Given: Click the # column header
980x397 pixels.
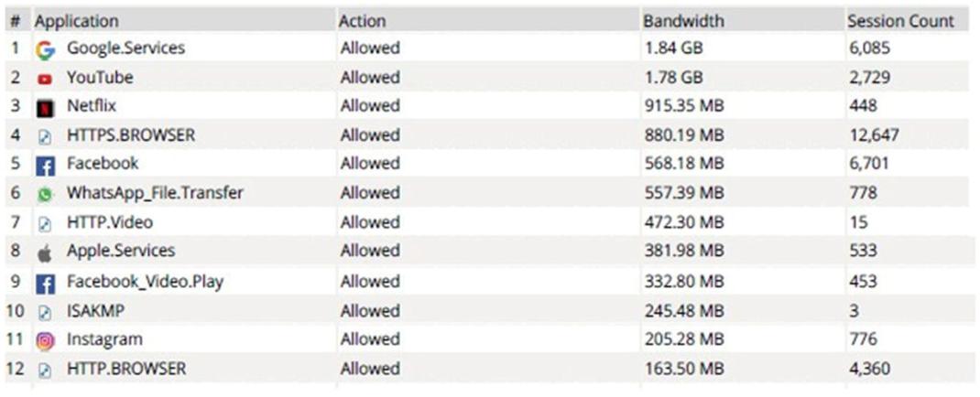Looking at the screenshot, I should 15,20.
